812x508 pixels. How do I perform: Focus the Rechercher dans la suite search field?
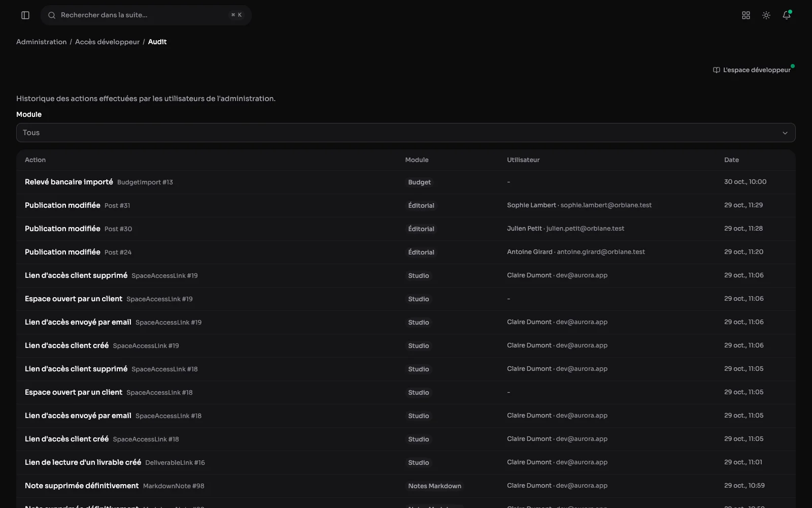[x=146, y=15]
